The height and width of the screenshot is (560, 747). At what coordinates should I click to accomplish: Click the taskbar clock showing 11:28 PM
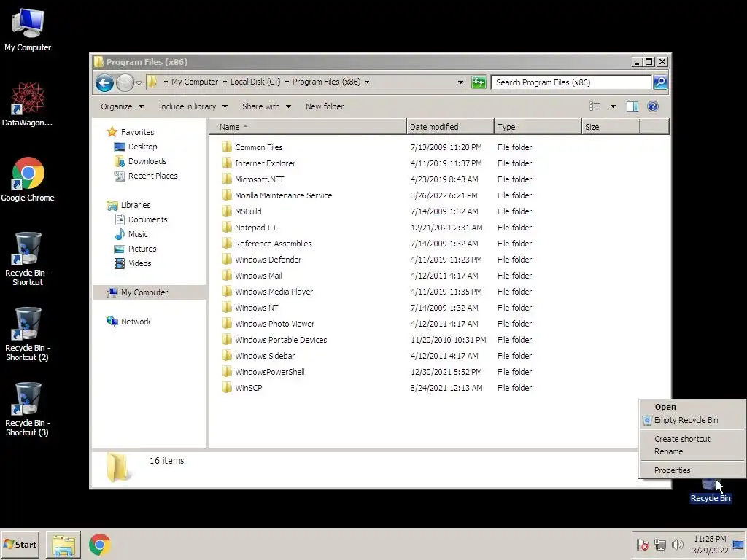(x=710, y=544)
